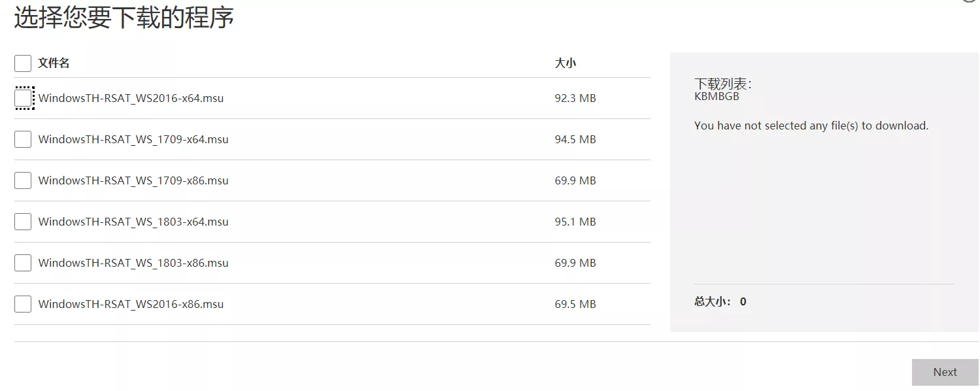Image resolution: width=980 pixels, height=391 pixels.
Task: Select the WS_1709-x64.msu file checkbox
Action: [x=23, y=139]
